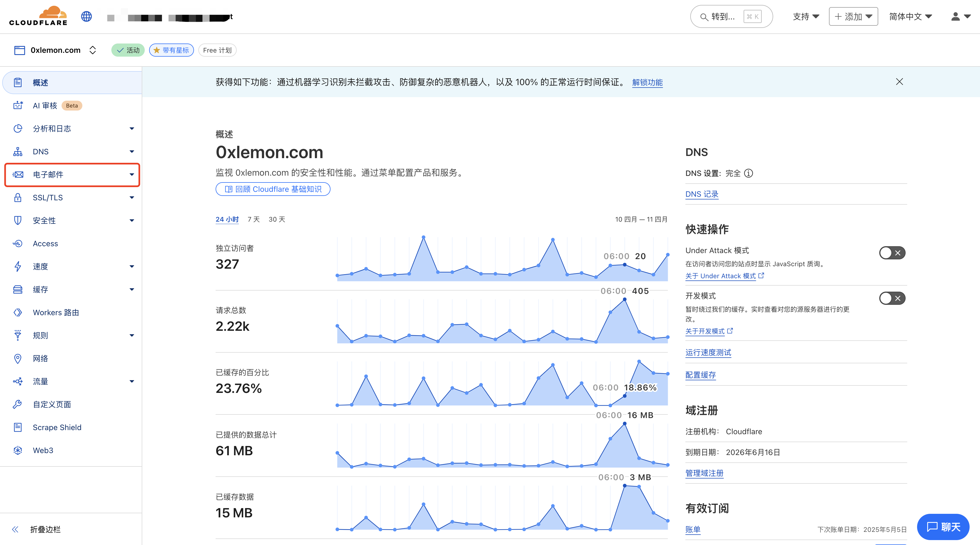Open the Overview (概述) sidebar item
Screen dimensions: 980x545
(x=72, y=83)
